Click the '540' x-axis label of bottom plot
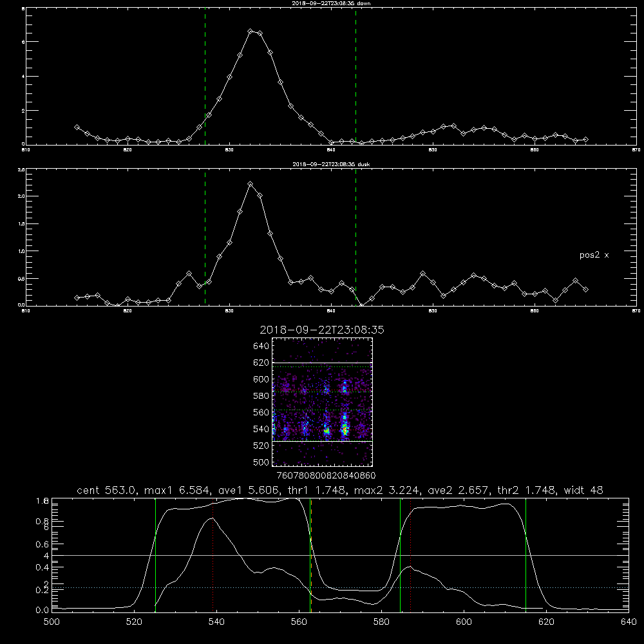The height and width of the screenshot is (644, 644). click(216, 622)
